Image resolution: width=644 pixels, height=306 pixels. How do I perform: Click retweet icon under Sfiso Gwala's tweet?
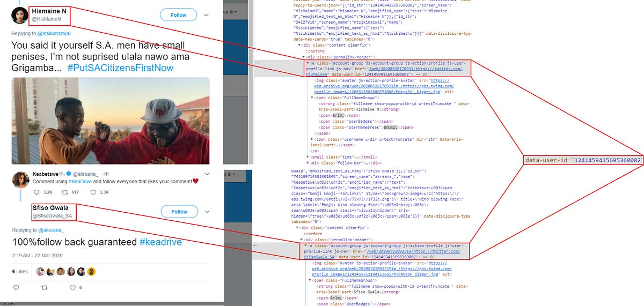pos(45,288)
